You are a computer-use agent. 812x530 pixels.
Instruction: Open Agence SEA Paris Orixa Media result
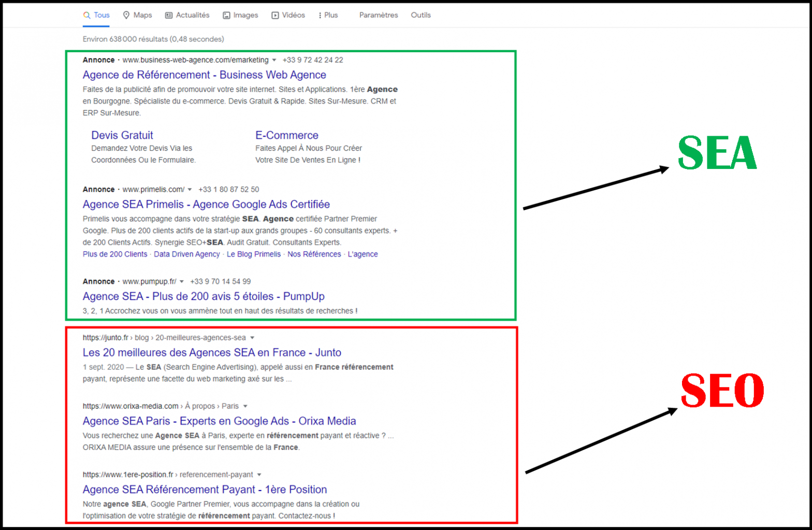(x=219, y=421)
